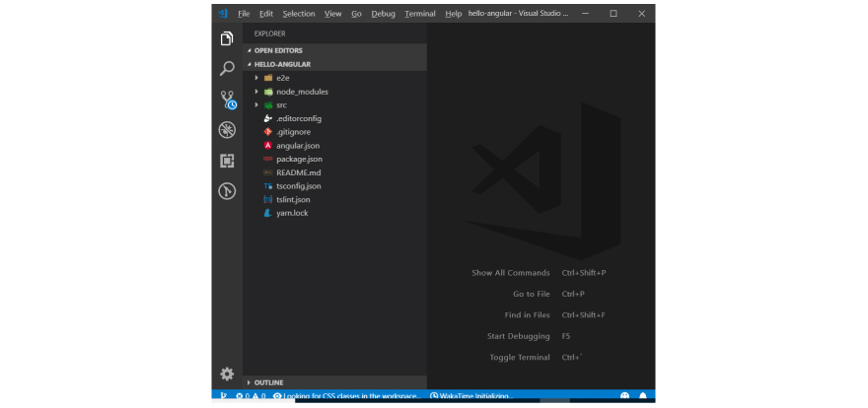Screen dimensions: 868x408
Task: Collapse the OPEN EDITORS section
Action: [250, 50]
